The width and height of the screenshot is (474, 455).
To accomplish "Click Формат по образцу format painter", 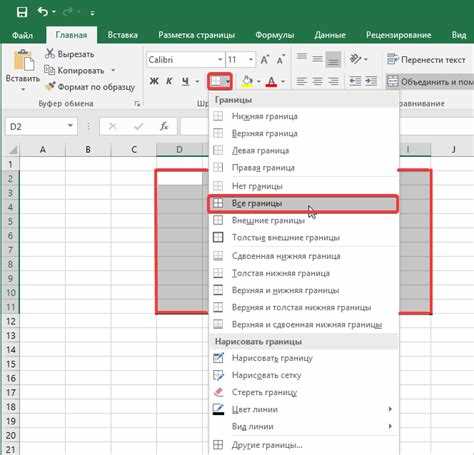I will (90, 87).
